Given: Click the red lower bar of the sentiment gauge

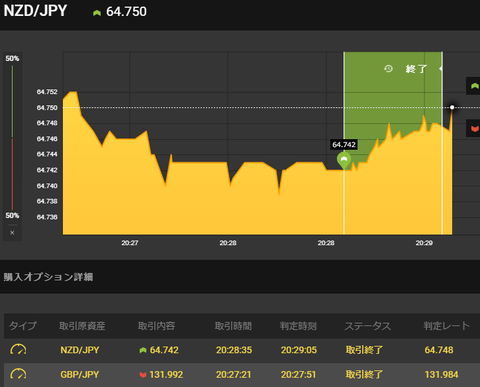Looking at the screenshot, I should [12, 174].
